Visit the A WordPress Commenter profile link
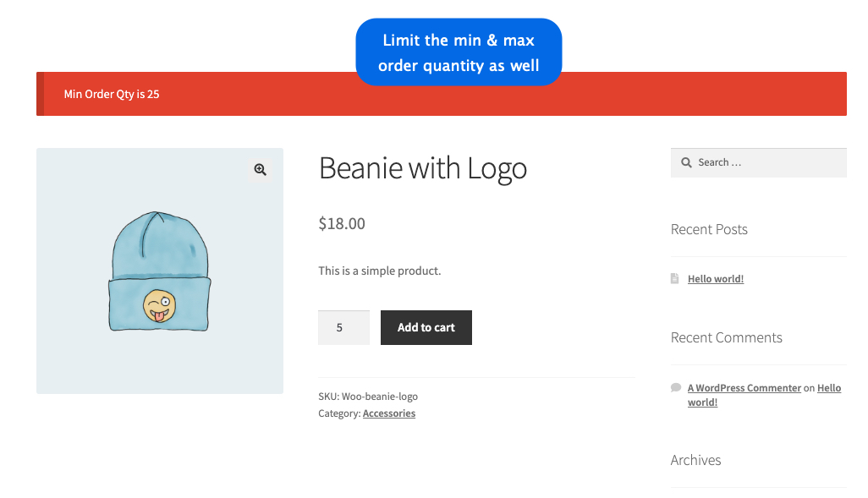This screenshot has height=498, width=868. (744, 387)
